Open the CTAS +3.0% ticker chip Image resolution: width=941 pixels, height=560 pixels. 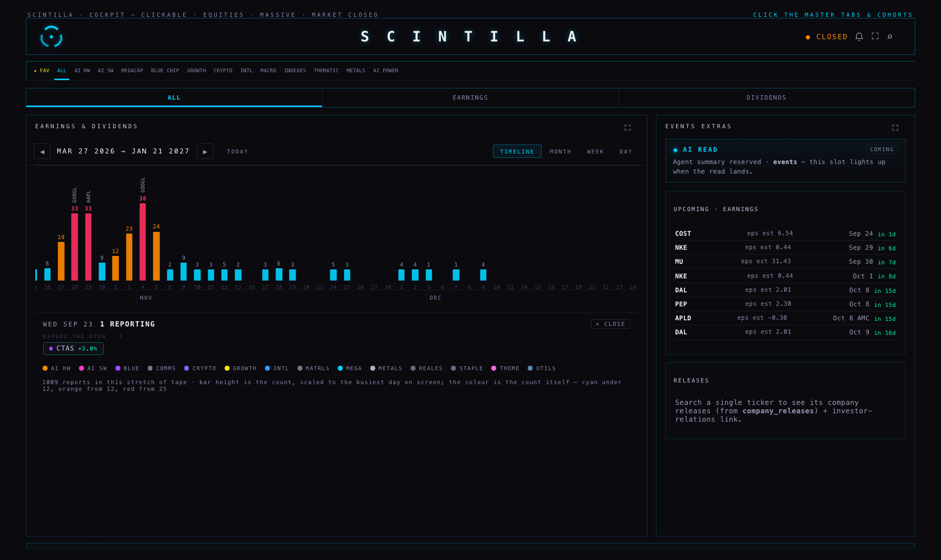tap(73, 348)
